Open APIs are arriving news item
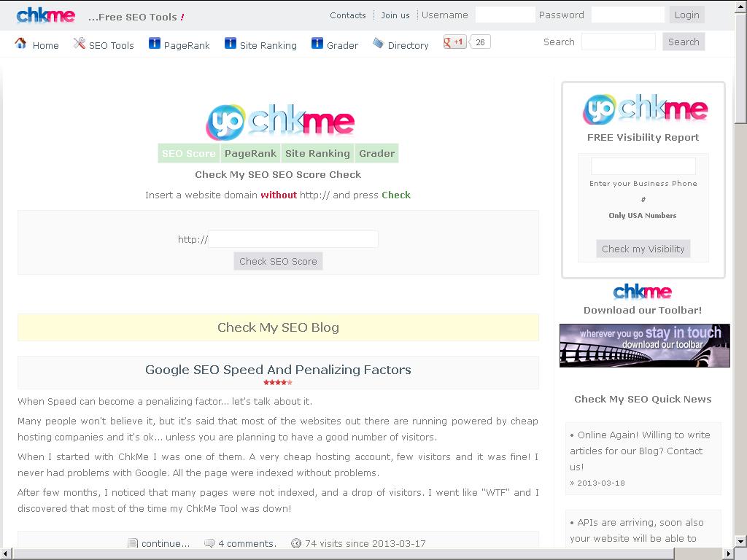This screenshot has height=560, width=747. (x=636, y=531)
